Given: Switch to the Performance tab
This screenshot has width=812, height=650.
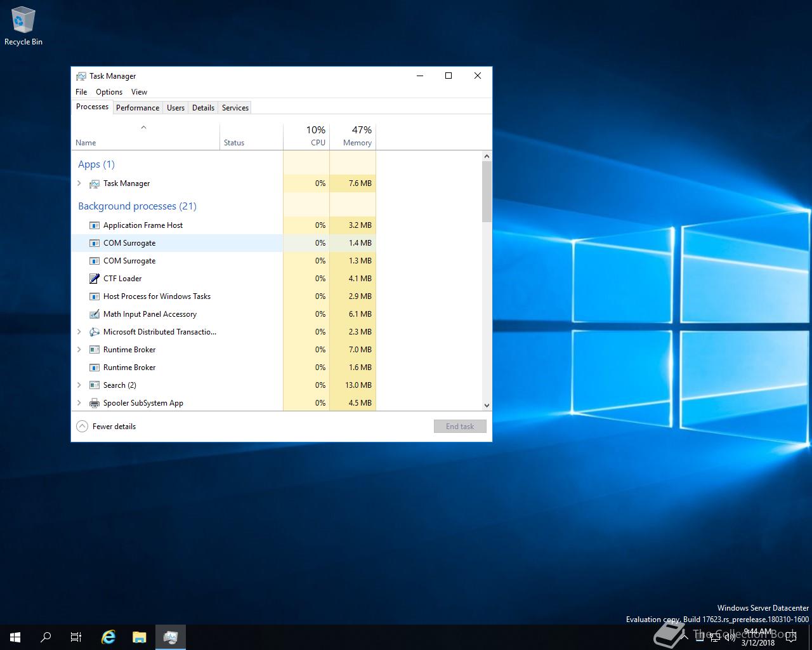Looking at the screenshot, I should tap(138, 108).
